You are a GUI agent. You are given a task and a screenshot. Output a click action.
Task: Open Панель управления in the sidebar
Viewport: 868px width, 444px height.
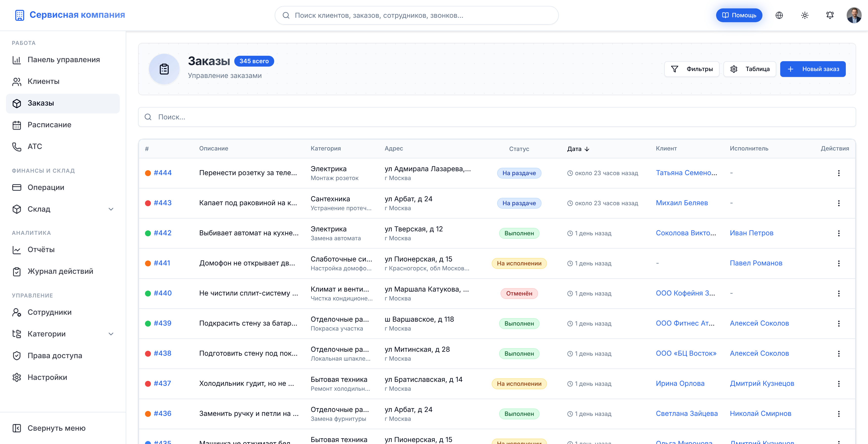[x=63, y=60]
